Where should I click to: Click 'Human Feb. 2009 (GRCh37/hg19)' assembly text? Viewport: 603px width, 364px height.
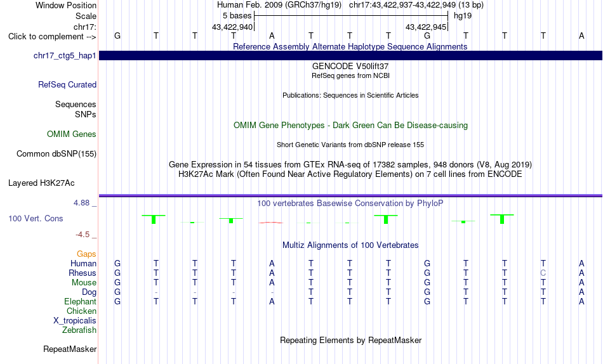(x=279, y=5)
